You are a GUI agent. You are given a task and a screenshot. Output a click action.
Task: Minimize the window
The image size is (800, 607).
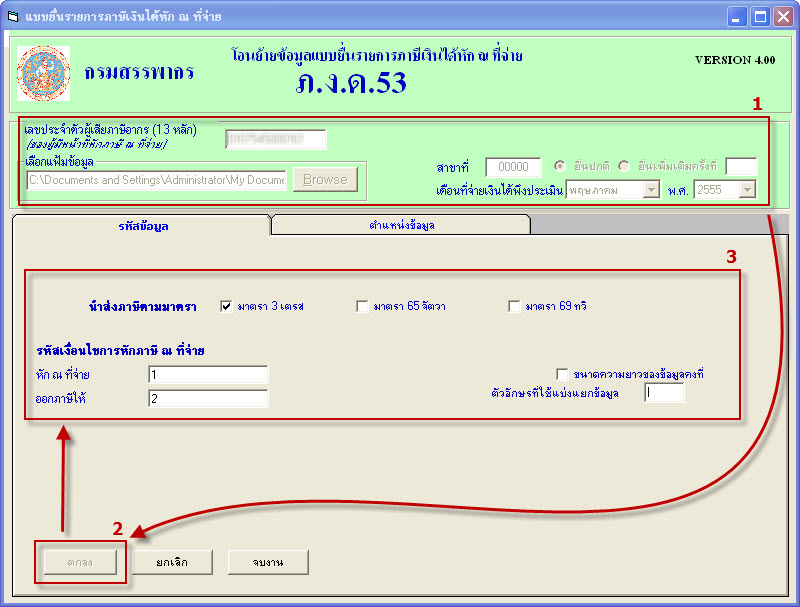click(737, 16)
